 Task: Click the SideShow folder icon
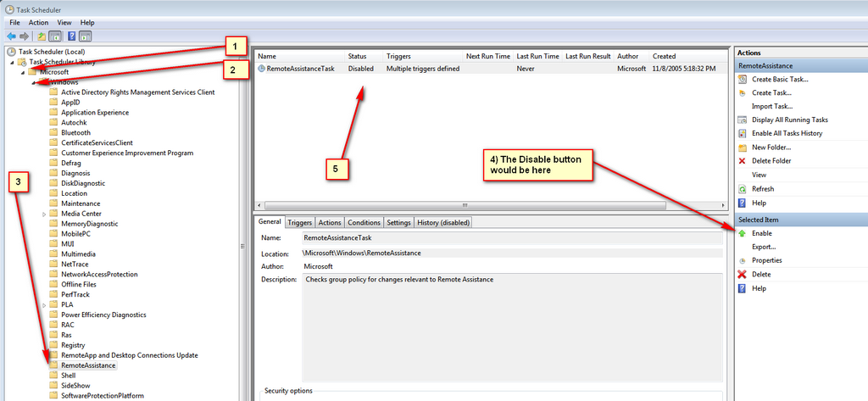53,386
